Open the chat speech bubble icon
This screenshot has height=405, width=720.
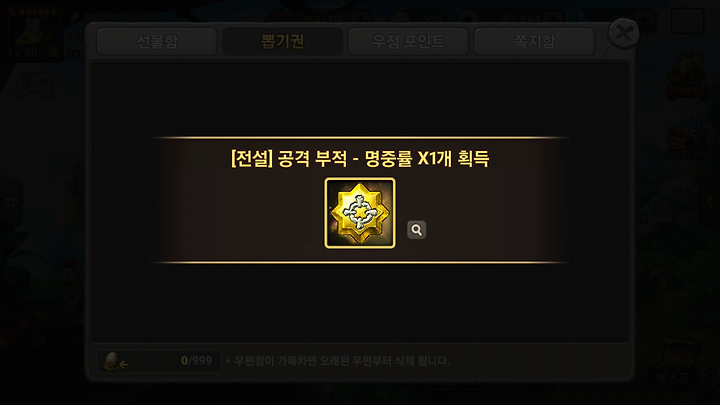tap(10, 202)
